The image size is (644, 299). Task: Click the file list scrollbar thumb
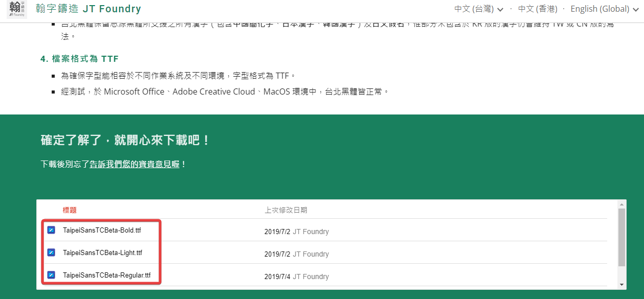click(621, 237)
